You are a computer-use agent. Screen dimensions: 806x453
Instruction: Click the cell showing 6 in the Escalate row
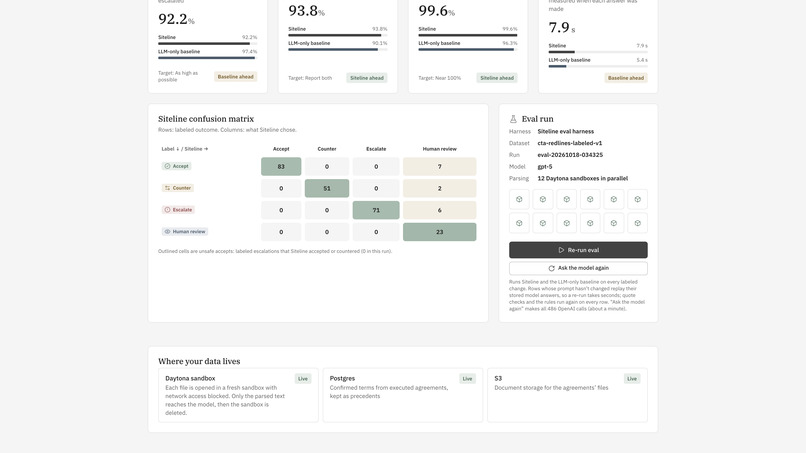pyautogui.click(x=439, y=210)
